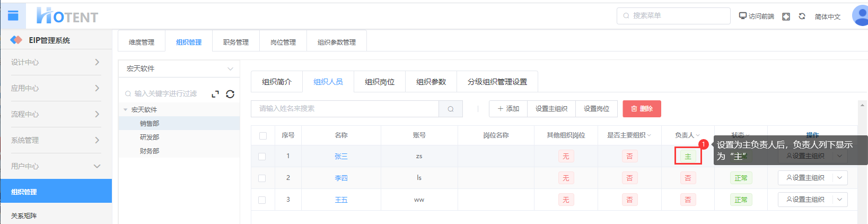868x224 pixels.
Task: Expand the organization tree with the expand icon
Action: click(215, 94)
